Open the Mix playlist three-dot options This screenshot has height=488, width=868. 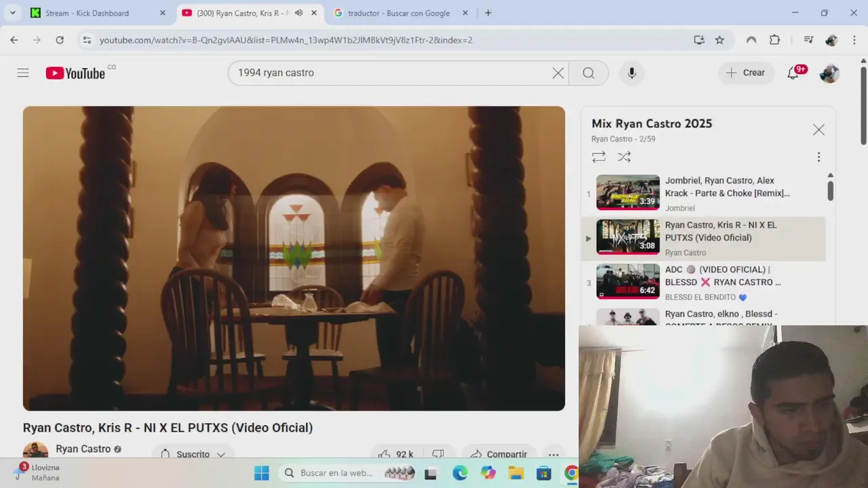pyautogui.click(x=818, y=157)
